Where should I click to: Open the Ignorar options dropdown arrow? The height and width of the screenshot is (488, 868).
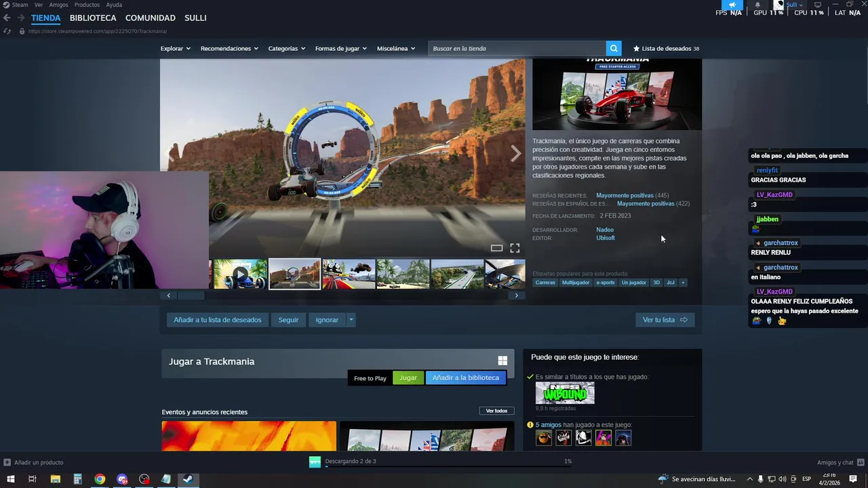[x=351, y=320]
